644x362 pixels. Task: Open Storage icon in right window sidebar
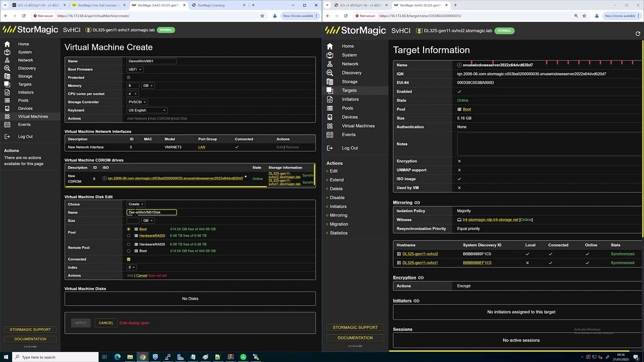point(330,81)
